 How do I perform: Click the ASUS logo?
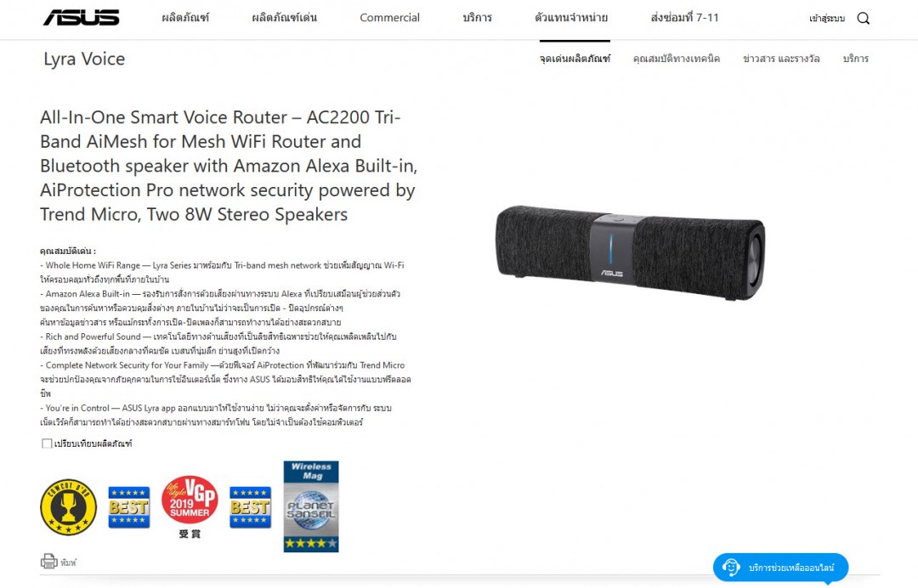[x=82, y=18]
